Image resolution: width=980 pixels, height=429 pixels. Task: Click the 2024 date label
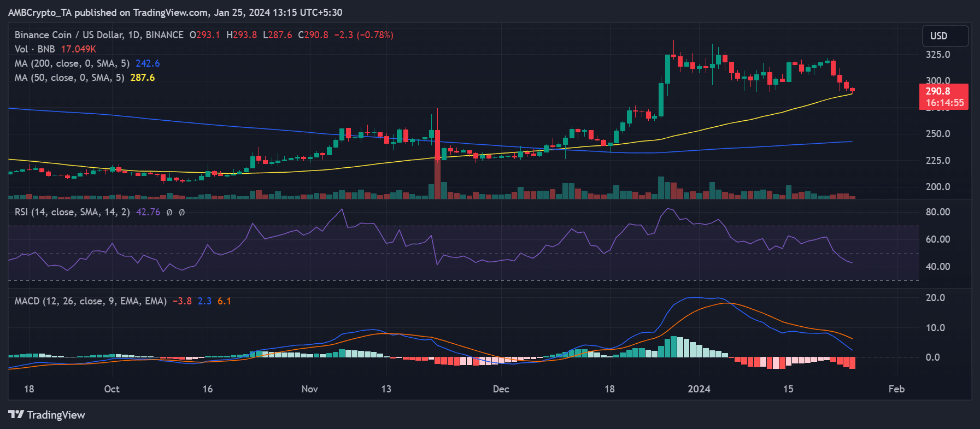click(699, 389)
